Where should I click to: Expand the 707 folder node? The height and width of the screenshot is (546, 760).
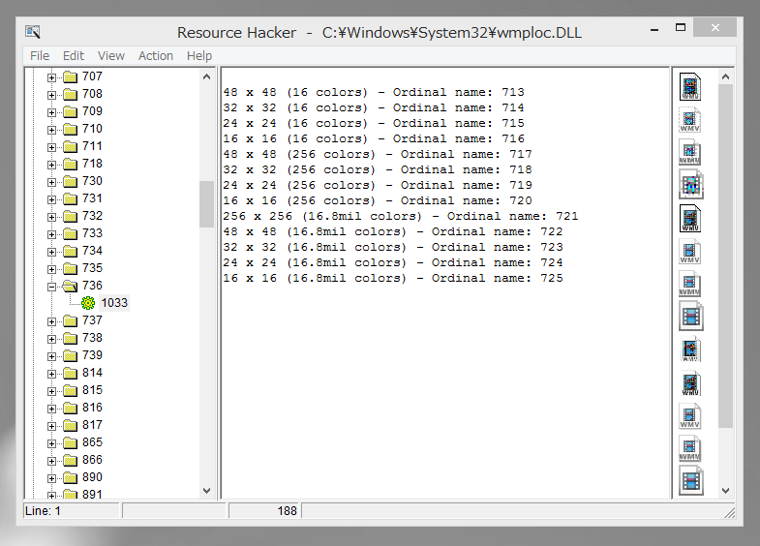[x=51, y=78]
